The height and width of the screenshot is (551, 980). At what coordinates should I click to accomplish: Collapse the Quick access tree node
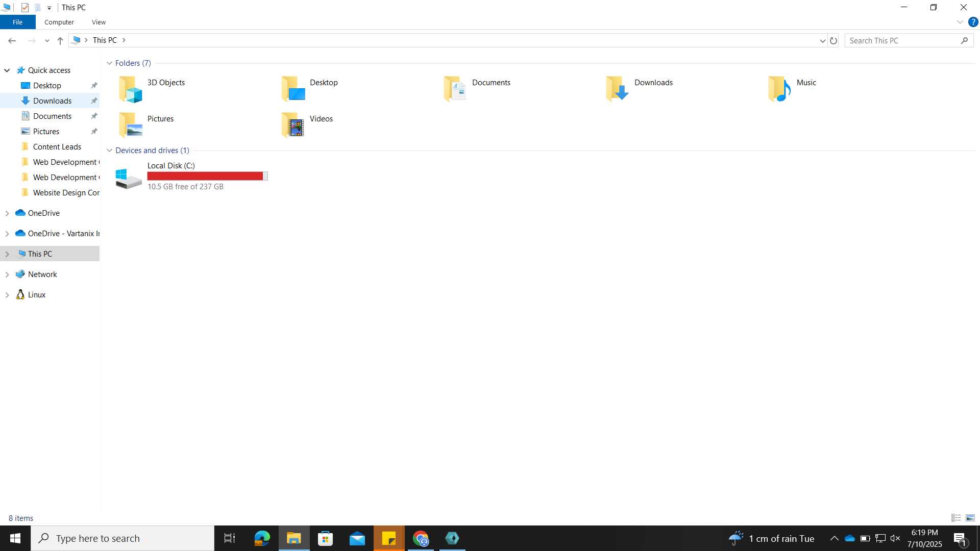coord(7,70)
